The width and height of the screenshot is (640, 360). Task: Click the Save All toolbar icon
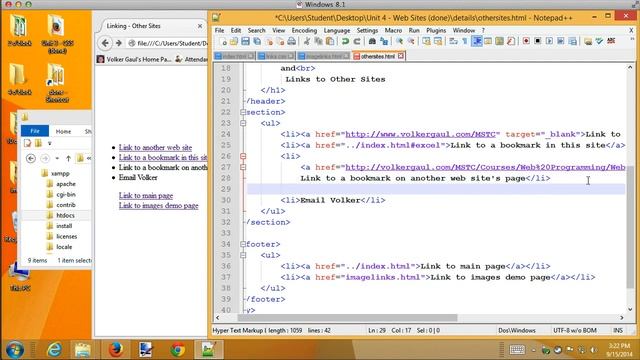click(257, 41)
